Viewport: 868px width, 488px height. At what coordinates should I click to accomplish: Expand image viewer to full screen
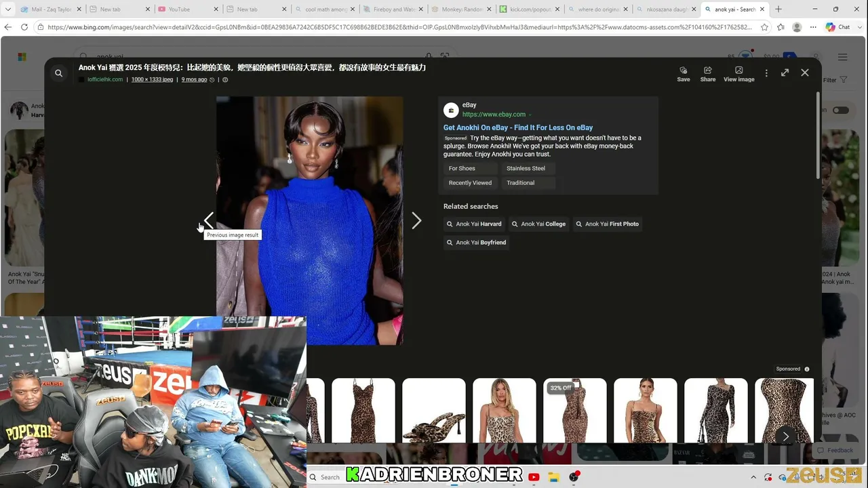[785, 73]
